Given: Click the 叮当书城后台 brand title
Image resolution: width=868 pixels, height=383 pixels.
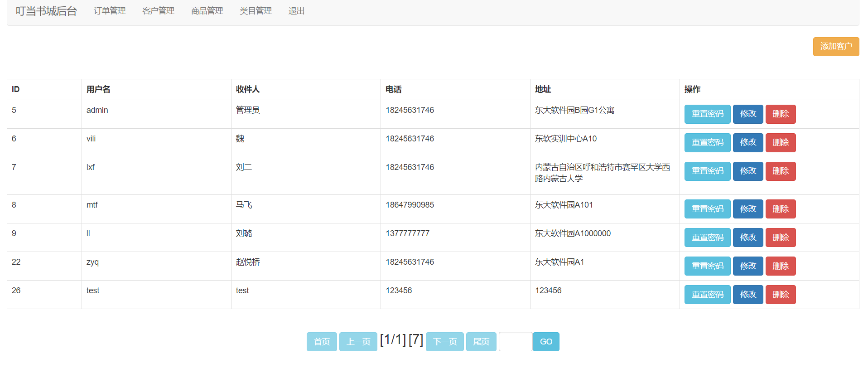Looking at the screenshot, I should (46, 11).
